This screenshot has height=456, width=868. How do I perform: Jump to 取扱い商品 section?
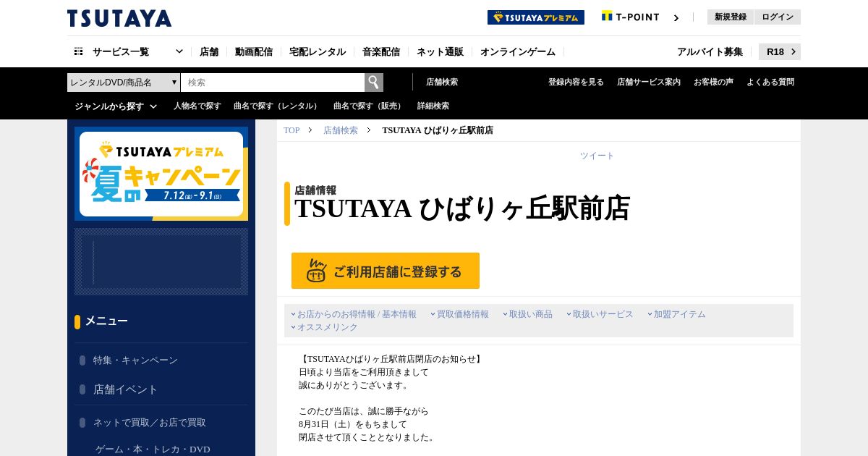pyautogui.click(x=531, y=314)
